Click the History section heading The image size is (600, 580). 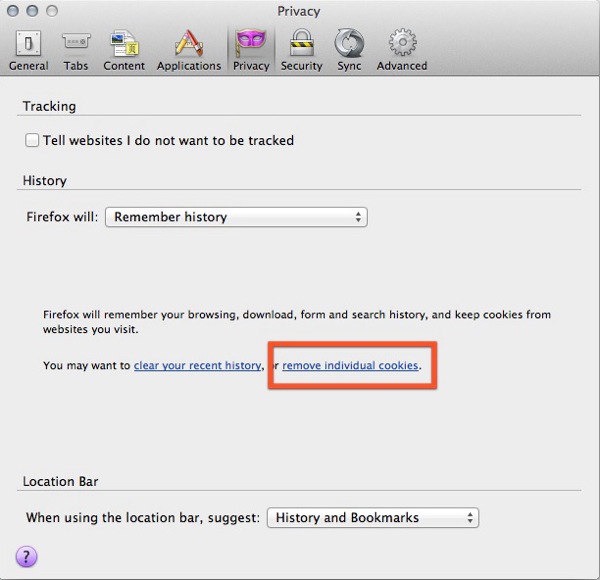[x=45, y=181]
